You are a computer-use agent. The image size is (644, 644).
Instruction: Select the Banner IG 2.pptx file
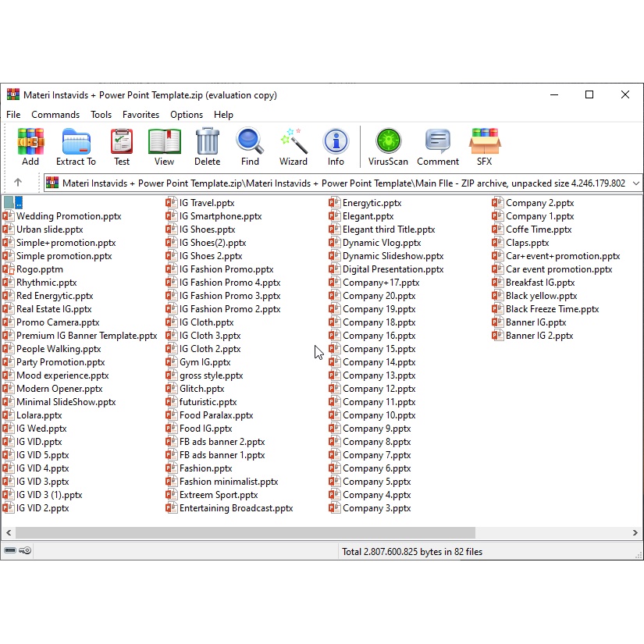tap(539, 336)
